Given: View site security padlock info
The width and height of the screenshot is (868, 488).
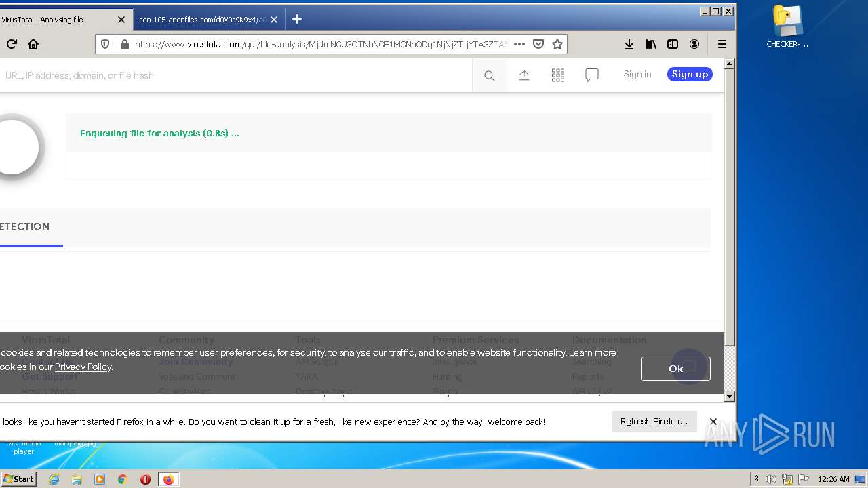Looking at the screenshot, I should pyautogui.click(x=124, y=44).
